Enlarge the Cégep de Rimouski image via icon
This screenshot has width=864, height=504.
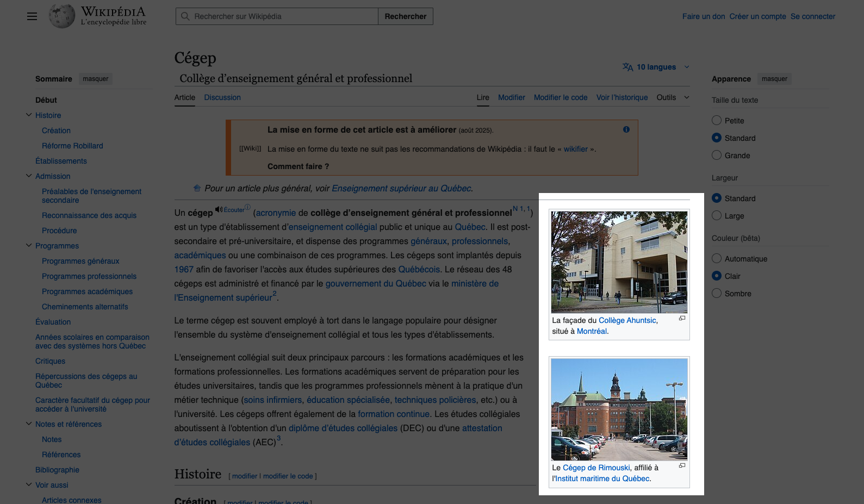[x=682, y=466]
